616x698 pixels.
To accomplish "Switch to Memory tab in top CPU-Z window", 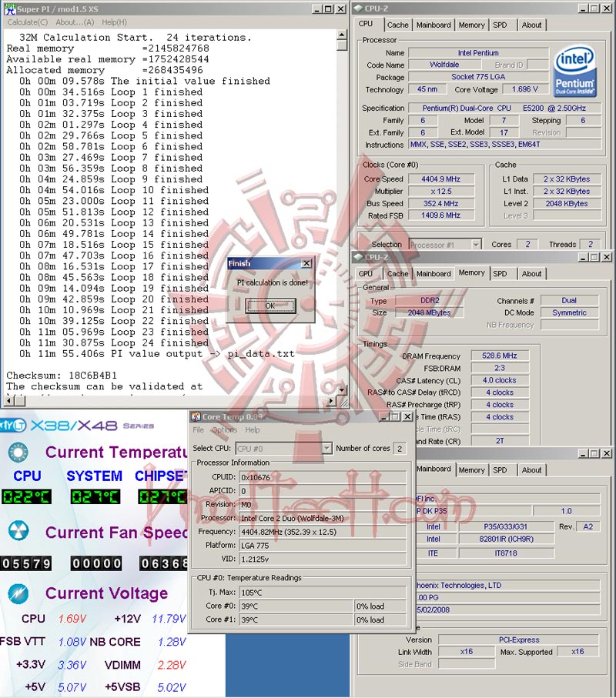I will pos(472,25).
